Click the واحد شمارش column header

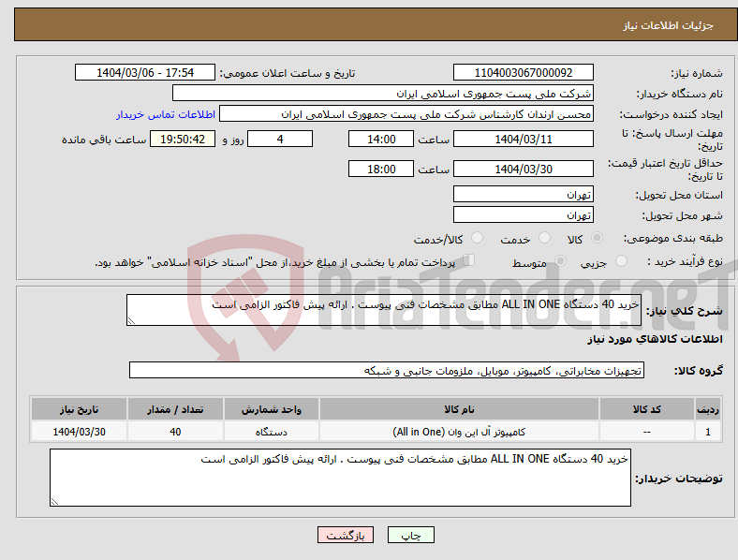click(x=271, y=409)
